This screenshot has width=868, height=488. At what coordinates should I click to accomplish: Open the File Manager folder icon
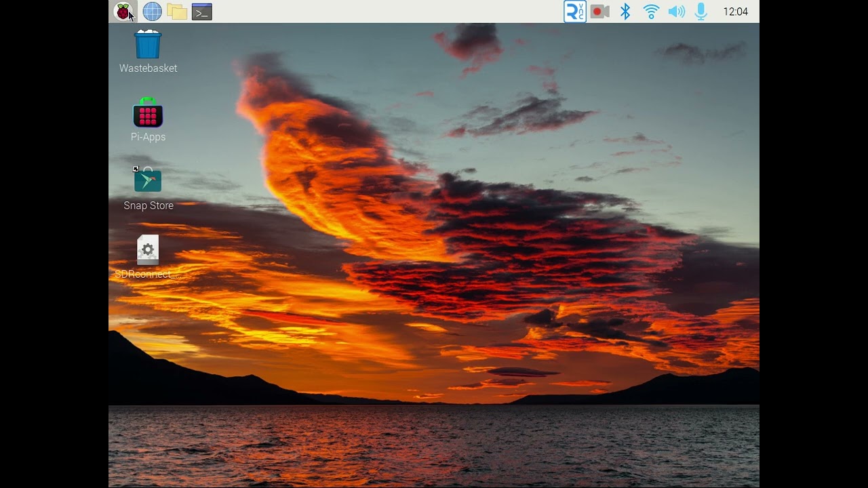pos(177,12)
